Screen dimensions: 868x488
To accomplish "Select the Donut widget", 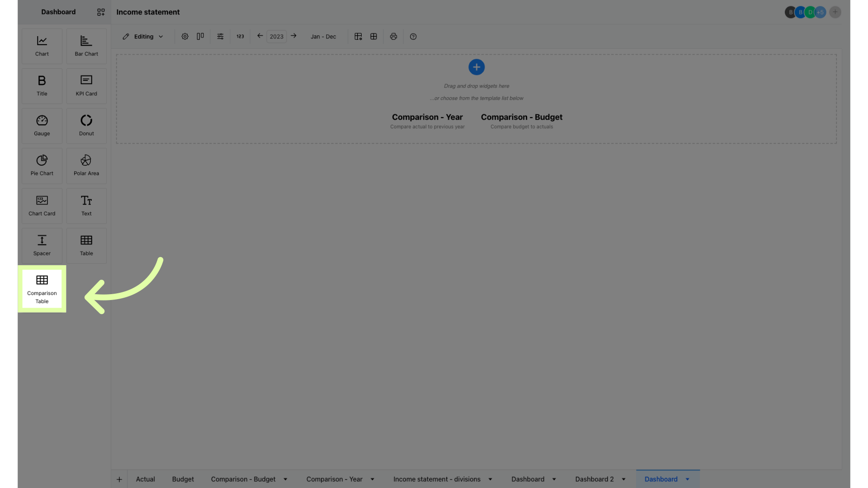I will tap(86, 125).
